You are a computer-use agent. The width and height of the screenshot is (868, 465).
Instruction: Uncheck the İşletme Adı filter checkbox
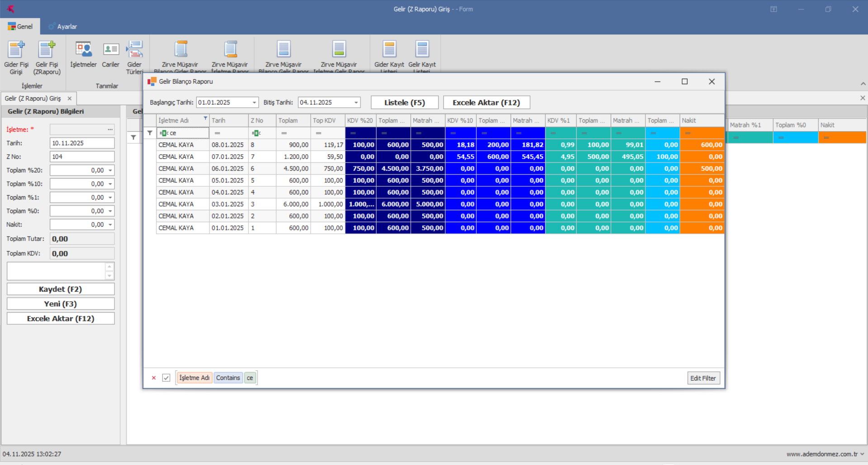pyautogui.click(x=166, y=378)
